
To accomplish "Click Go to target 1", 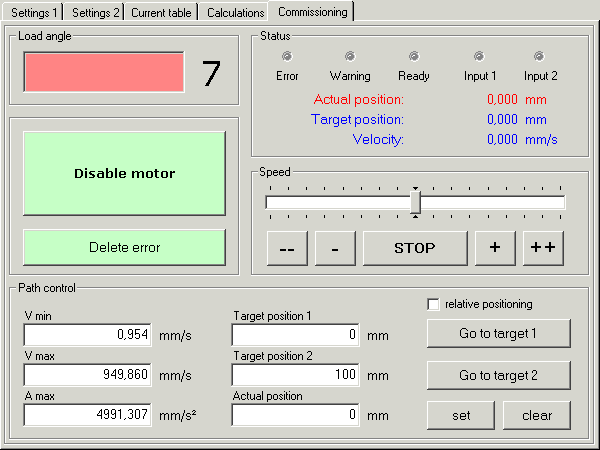I will pos(498,333).
